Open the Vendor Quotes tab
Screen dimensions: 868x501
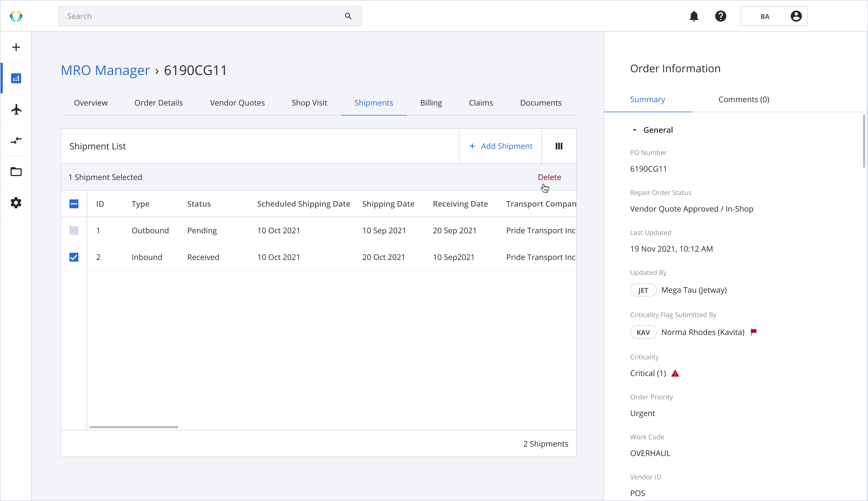(x=237, y=102)
